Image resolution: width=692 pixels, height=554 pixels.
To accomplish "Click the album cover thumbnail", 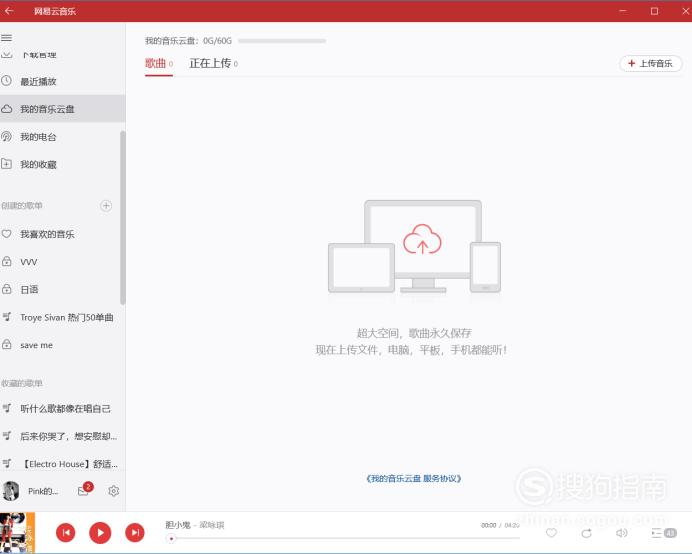I will pyautogui.click(x=17, y=533).
